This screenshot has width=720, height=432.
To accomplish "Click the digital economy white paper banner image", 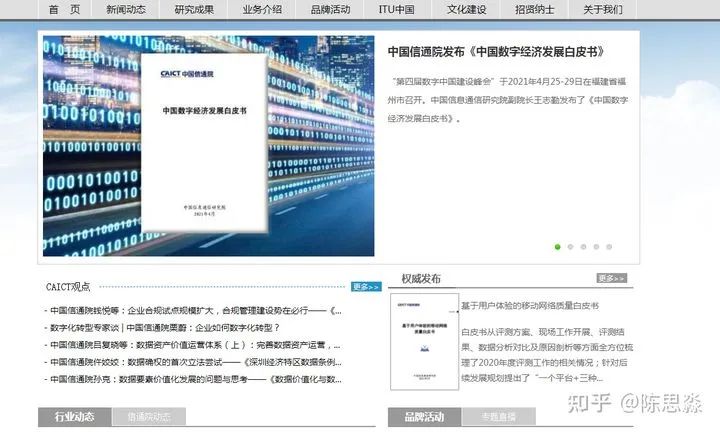I will (x=208, y=146).
